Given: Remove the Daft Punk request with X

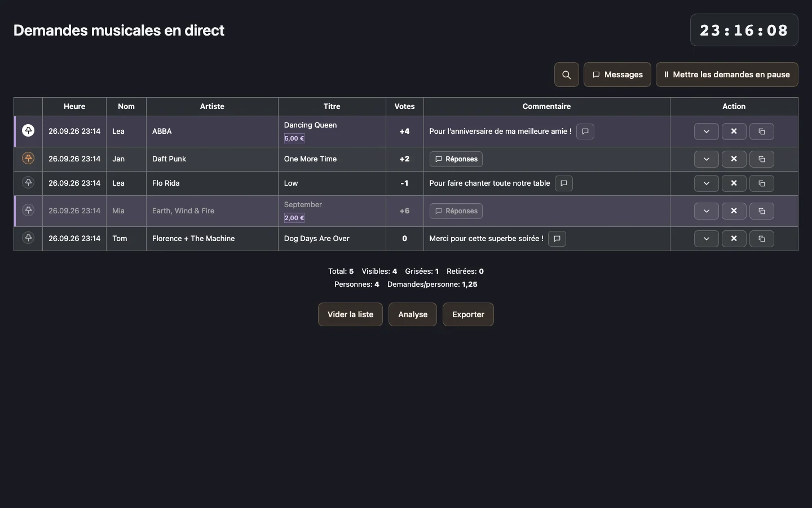Looking at the screenshot, I should coord(734,159).
